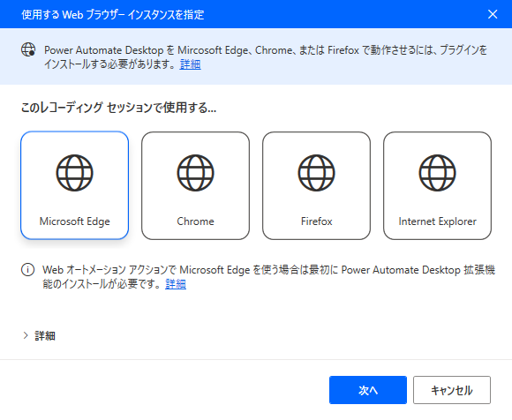This screenshot has width=512, height=420.
Task: Expand the 詳細 section chevron
Action: 26,335
